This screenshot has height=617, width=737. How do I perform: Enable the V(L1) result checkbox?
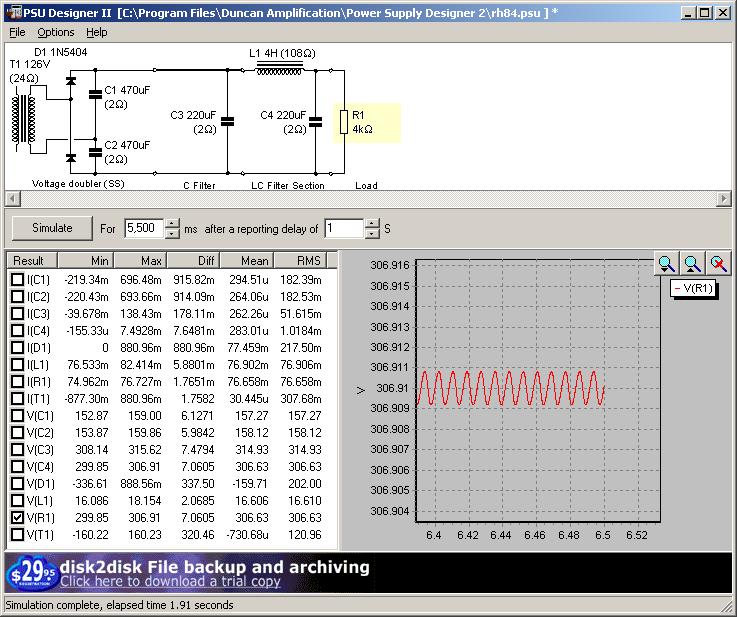tap(17, 500)
